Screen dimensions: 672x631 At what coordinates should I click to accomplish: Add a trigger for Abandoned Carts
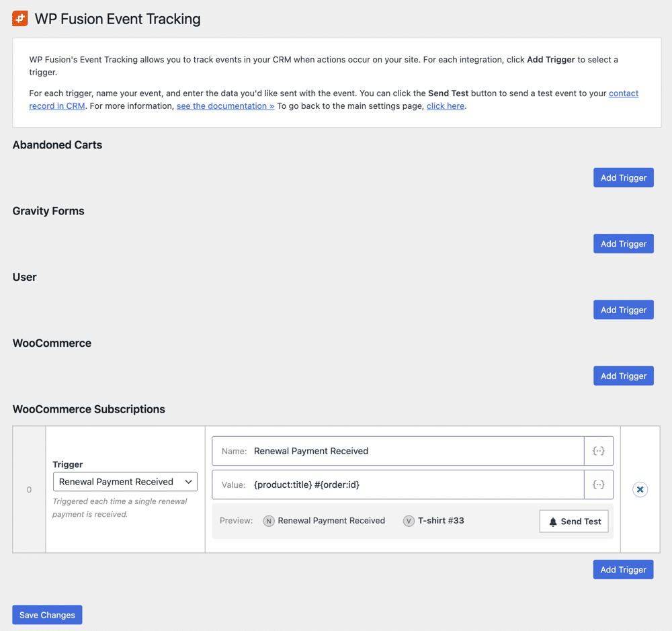[x=623, y=177]
